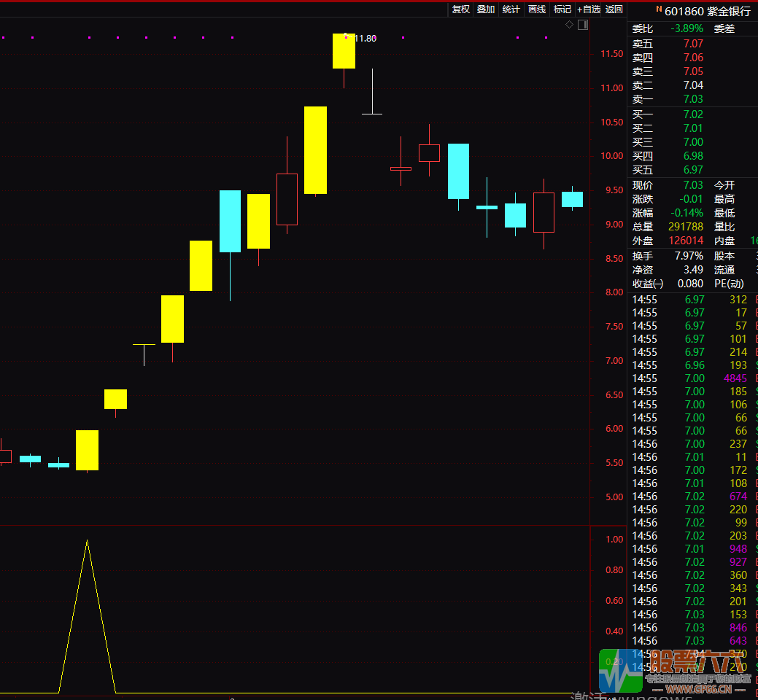Click the 11.80 high price label
The height and width of the screenshot is (700, 758).
(x=363, y=39)
